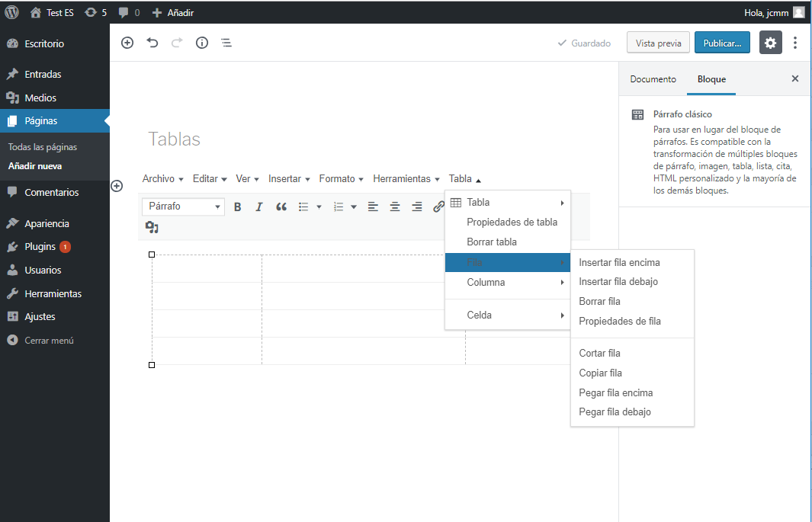Insert blockquote with quote icon
Viewport: 812px width, 522px height.
tap(281, 207)
